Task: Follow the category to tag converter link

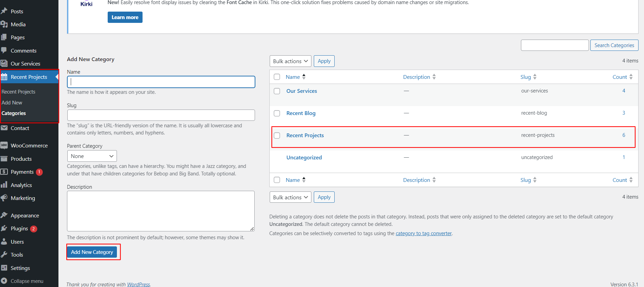Action: tap(424, 233)
